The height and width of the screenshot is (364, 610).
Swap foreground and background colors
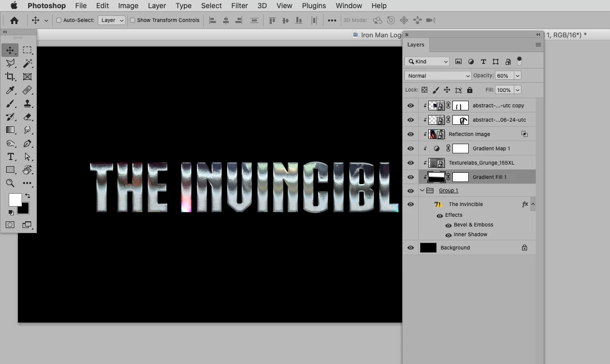[x=28, y=195]
